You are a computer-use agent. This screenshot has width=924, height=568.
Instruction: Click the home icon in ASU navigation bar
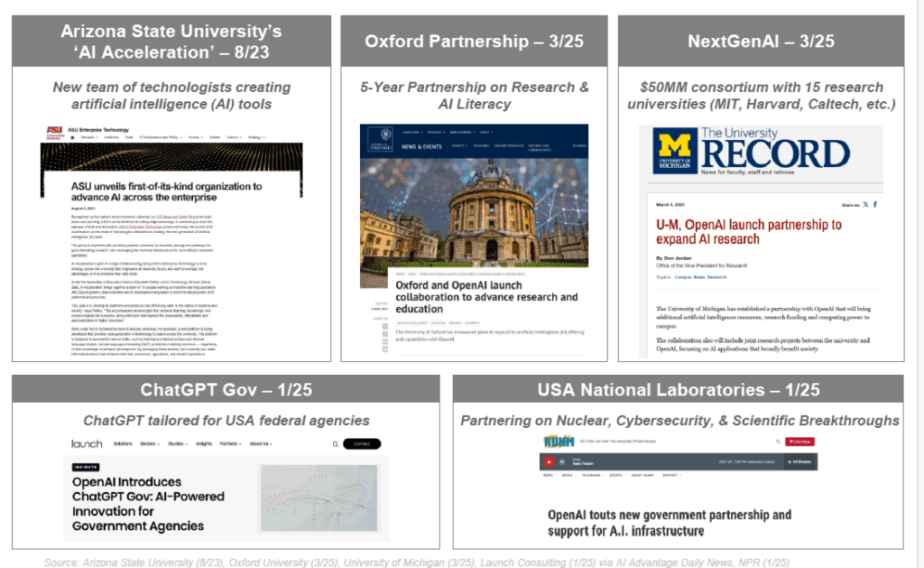coord(72,137)
